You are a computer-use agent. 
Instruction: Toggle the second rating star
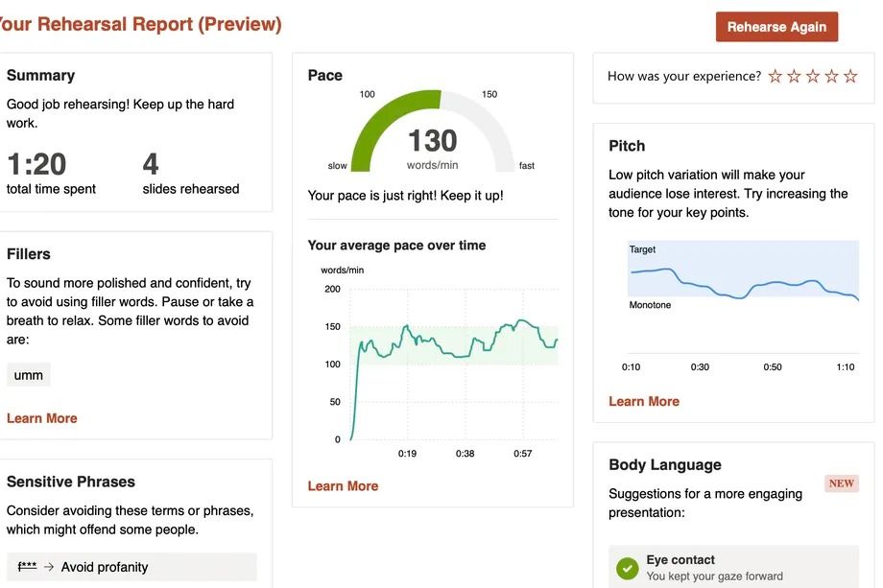coord(794,75)
